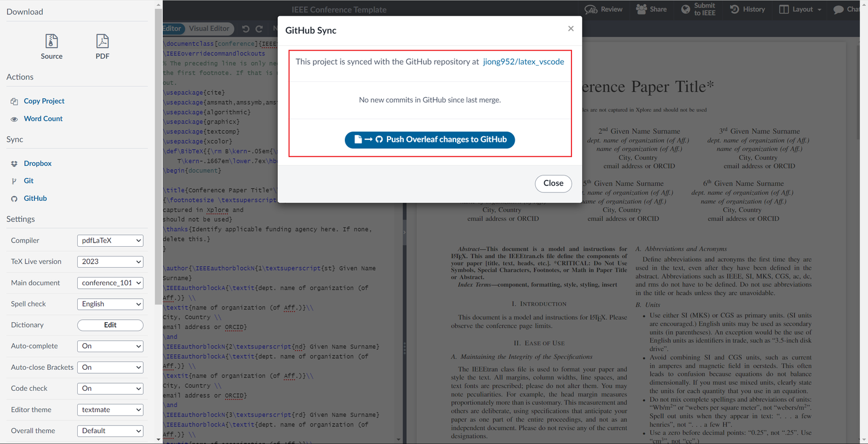Open the Spell check language dropdown

click(110, 303)
